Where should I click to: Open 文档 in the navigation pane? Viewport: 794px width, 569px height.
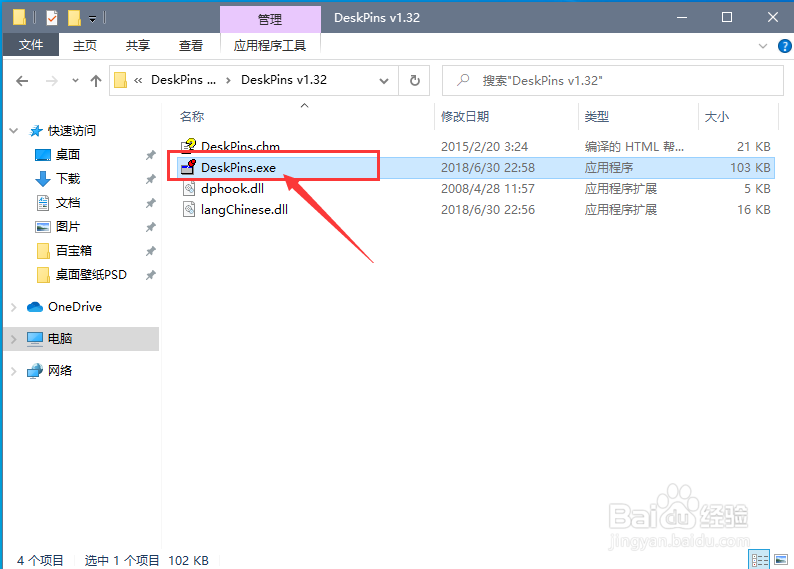pyautogui.click(x=68, y=202)
